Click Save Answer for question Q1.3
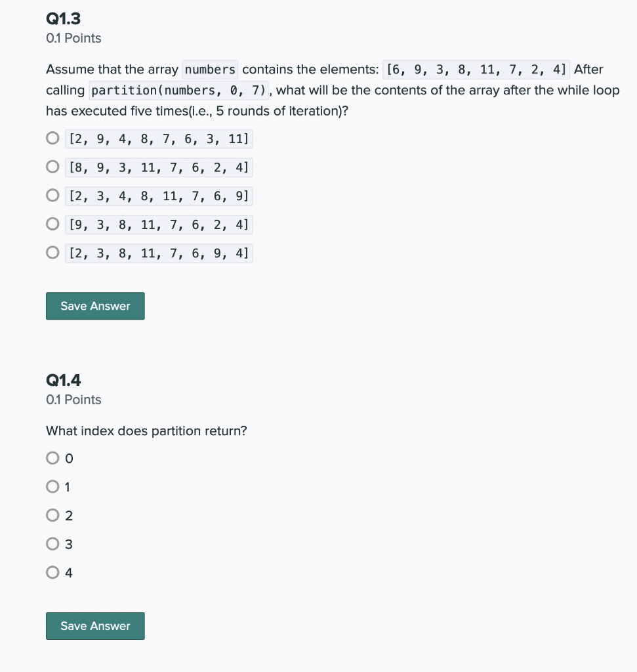The width and height of the screenshot is (637, 672). 94,306
